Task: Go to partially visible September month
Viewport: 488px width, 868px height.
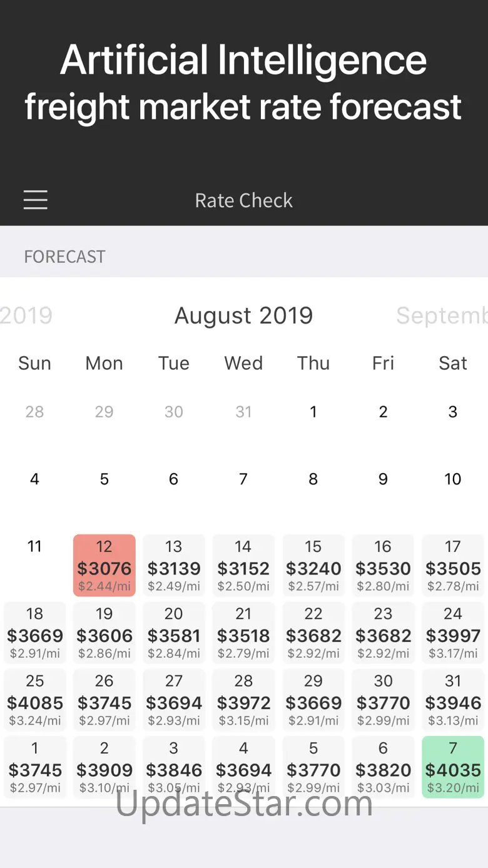Action: [x=442, y=315]
